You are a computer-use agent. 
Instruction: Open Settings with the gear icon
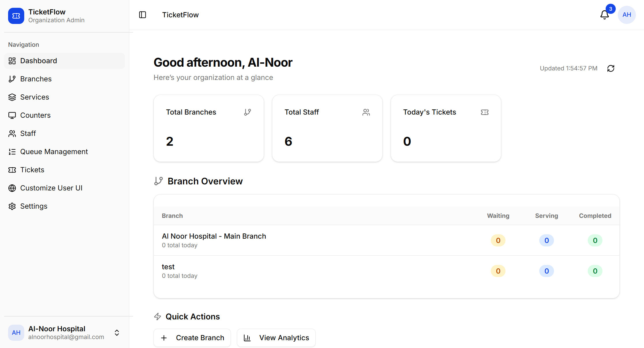click(12, 206)
